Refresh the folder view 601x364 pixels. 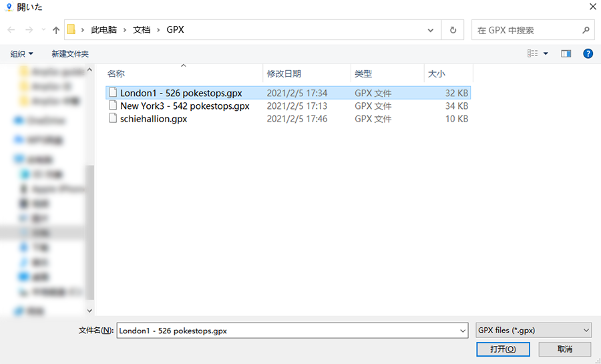(453, 30)
